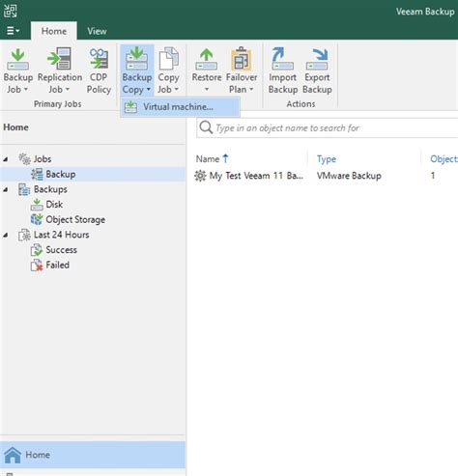This screenshot has width=458, height=476.
Task: Open the Restore dropdown arrow
Action: click(207, 89)
